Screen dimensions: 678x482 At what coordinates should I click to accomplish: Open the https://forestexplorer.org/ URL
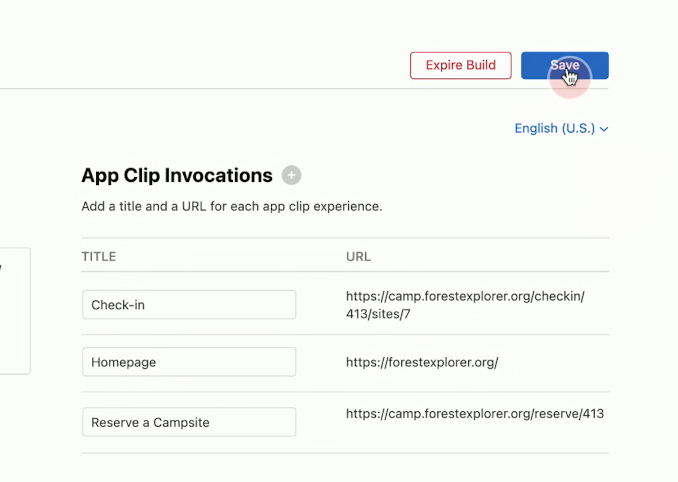[x=422, y=362]
